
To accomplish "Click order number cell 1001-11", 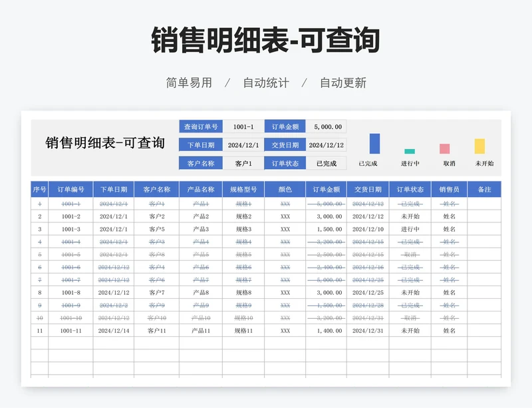I will click(x=70, y=331).
